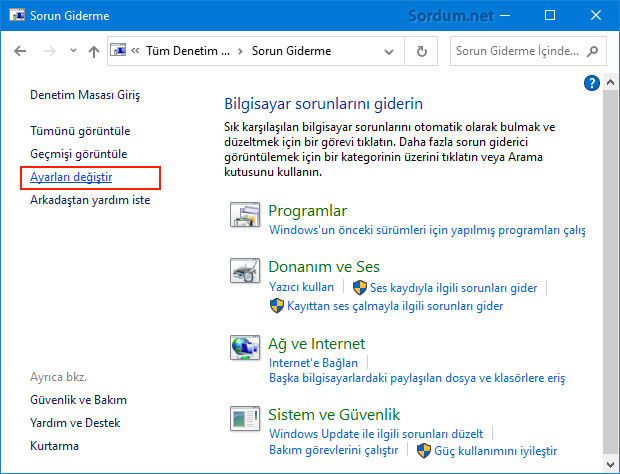Minimize the Sorun Giderme window
The height and width of the screenshot is (474, 620).
tap(505, 15)
